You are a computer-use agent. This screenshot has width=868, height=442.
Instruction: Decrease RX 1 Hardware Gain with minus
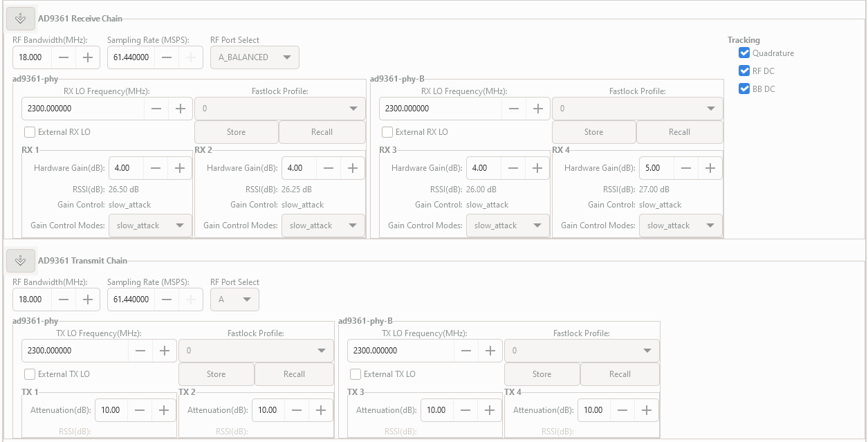pyautogui.click(x=156, y=168)
